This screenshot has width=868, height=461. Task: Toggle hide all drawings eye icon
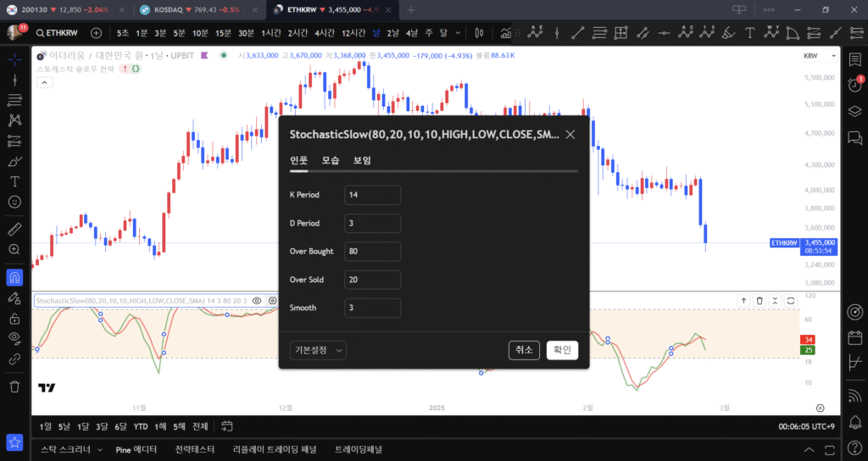point(15,338)
